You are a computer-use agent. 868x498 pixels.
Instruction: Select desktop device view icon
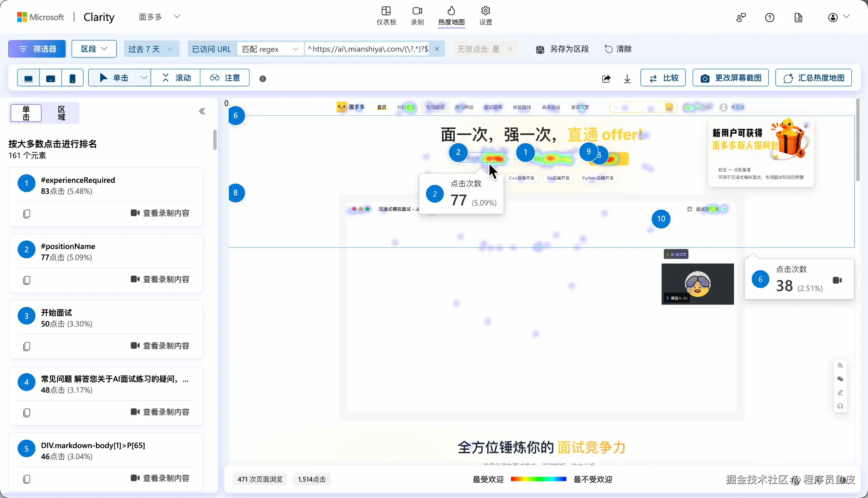coord(28,78)
